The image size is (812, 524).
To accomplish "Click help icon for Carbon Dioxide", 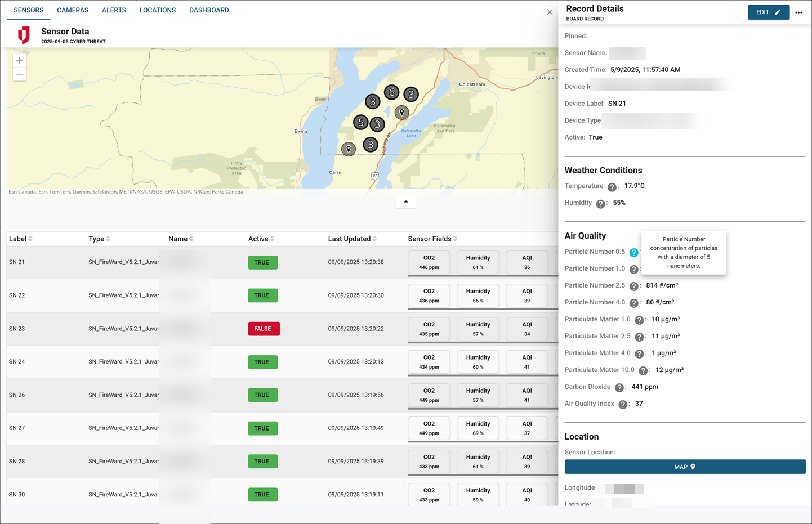I will (x=619, y=388).
